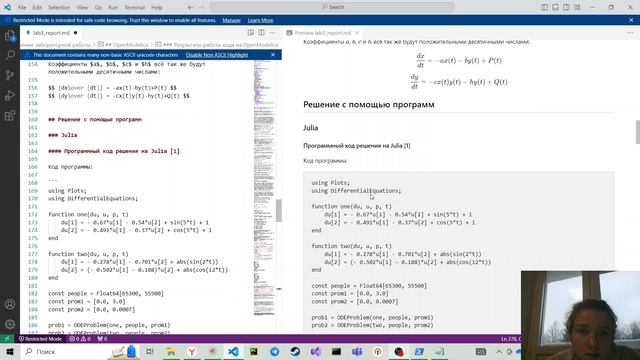
Task: Open Visual Studio from the taskbar
Action: click(x=316, y=351)
